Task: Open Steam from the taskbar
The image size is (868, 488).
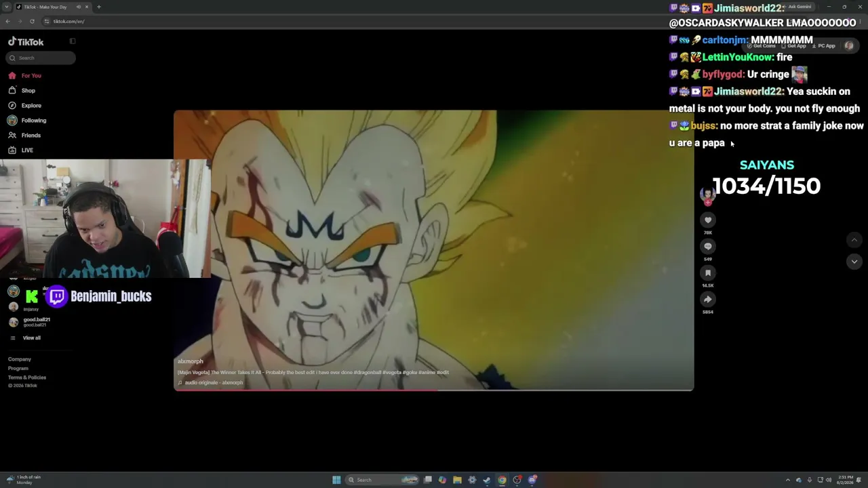Action: point(487,480)
